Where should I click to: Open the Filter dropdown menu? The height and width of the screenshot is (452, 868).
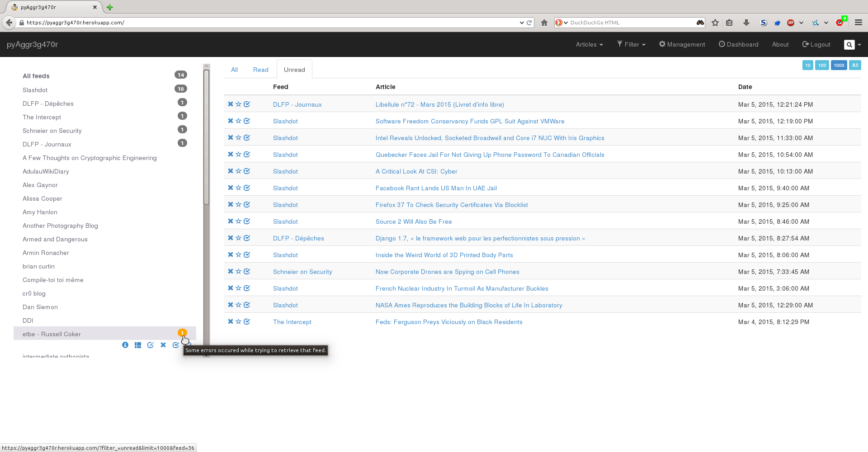631,44
